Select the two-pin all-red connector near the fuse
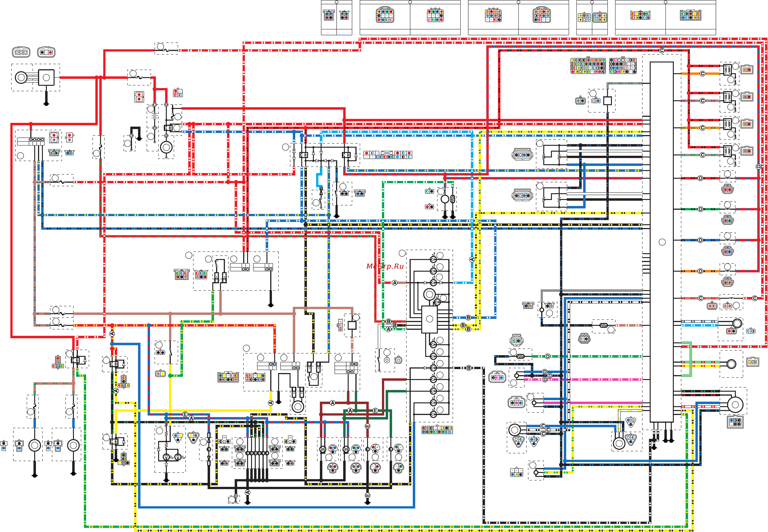Screen dimensions: 768x532 pyautogui.click(x=139, y=97)
